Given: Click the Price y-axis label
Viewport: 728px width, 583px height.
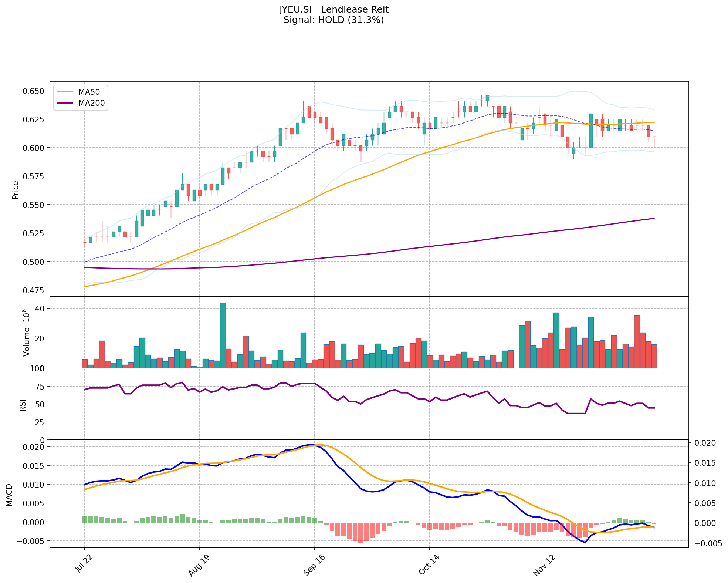Looking at the screenshot, I should click(16, 190).
